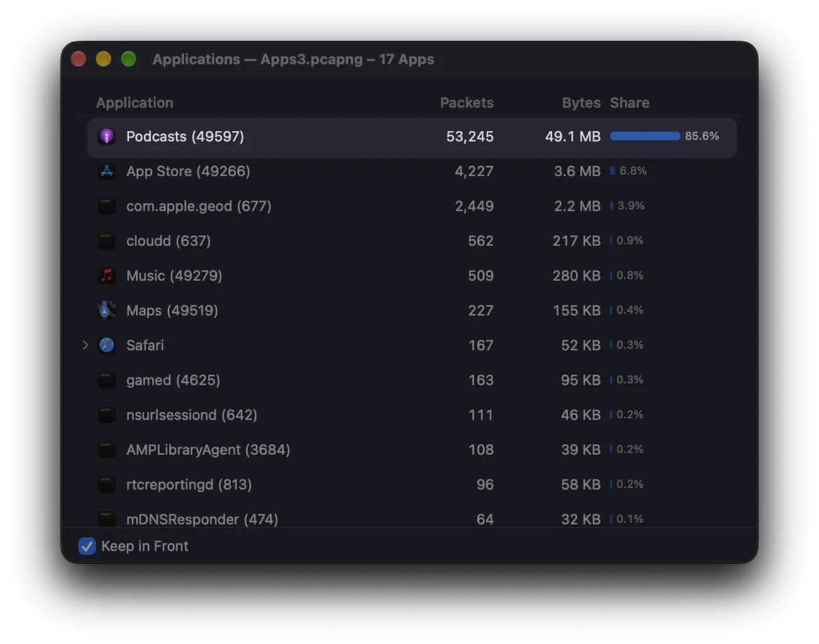Screen dimensions: 819x644
Task: Click the Safari compass icon
Action: point(106,345)
